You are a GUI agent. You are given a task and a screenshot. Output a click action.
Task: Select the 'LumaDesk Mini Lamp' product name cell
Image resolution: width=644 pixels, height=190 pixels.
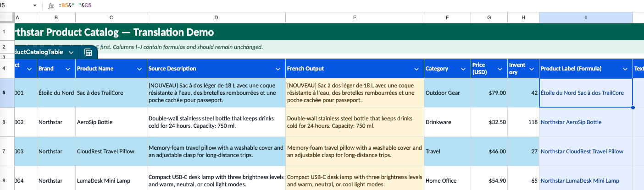tap(111, 178)
